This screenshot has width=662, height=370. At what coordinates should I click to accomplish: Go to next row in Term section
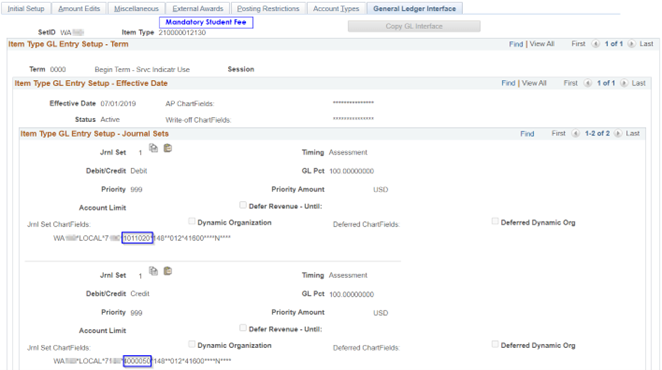(631, 44)
